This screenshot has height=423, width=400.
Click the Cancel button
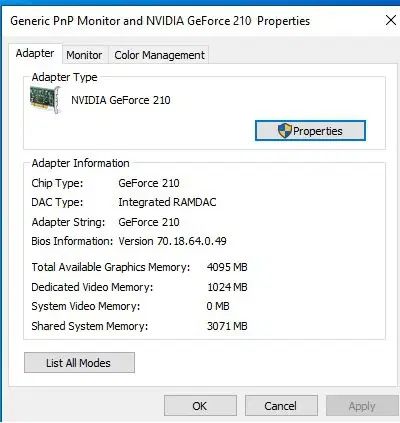281,406
